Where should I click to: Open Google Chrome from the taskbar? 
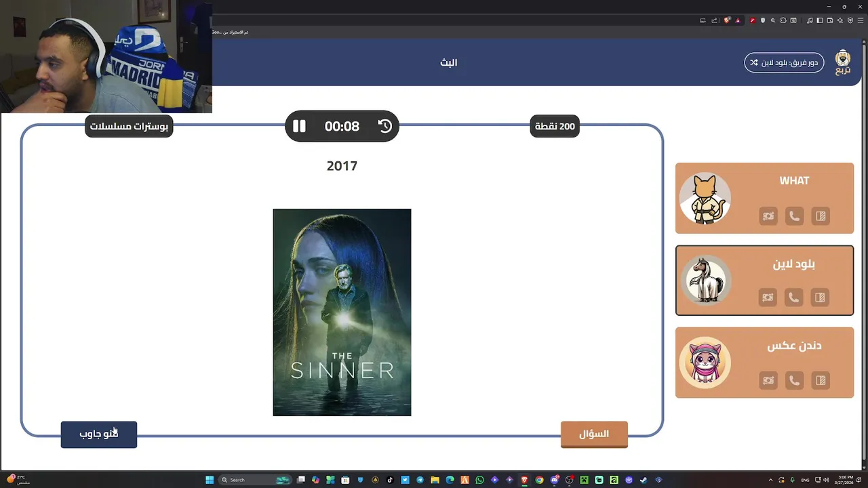tap(539, 480)
